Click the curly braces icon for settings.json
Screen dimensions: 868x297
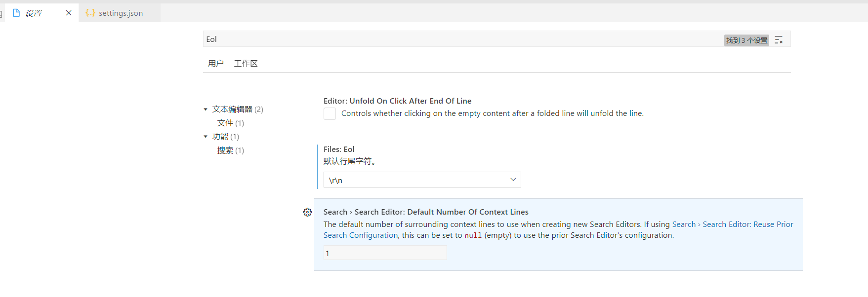(x=90, y=13)
